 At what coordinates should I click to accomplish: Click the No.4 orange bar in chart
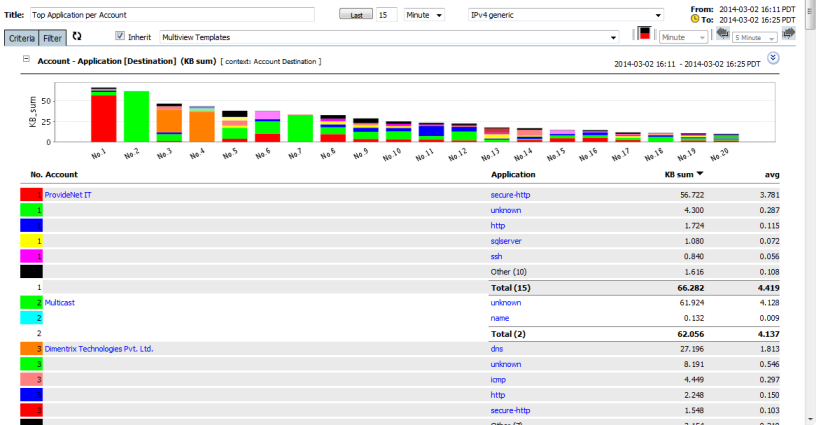(202, 124)
